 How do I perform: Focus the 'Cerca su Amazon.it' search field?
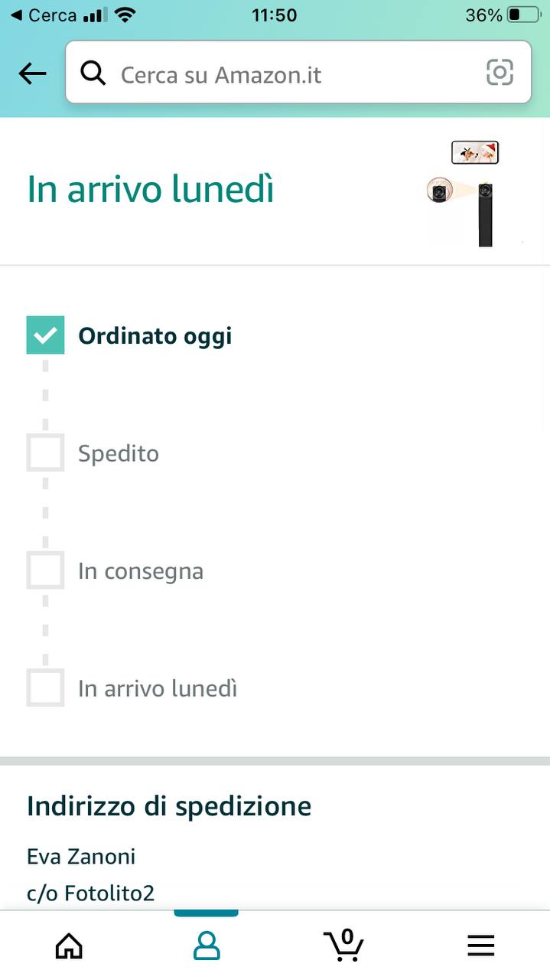(x=291, y=73)
